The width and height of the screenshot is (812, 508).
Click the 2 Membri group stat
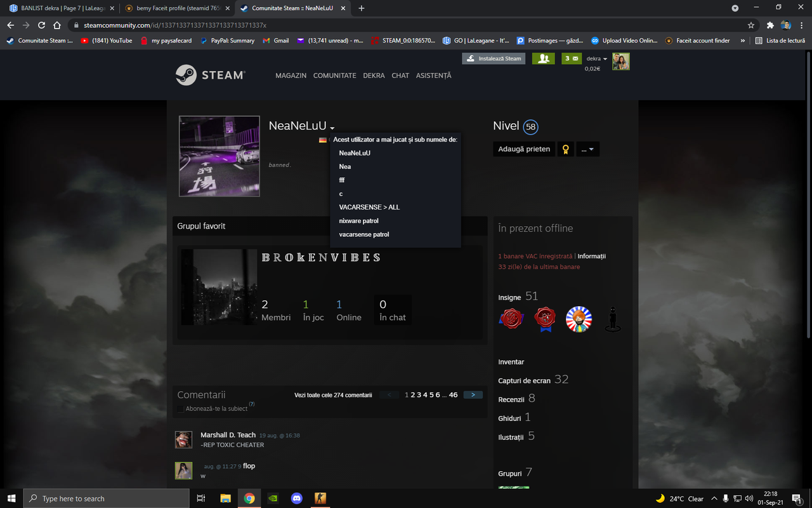(x=276, y=310)
